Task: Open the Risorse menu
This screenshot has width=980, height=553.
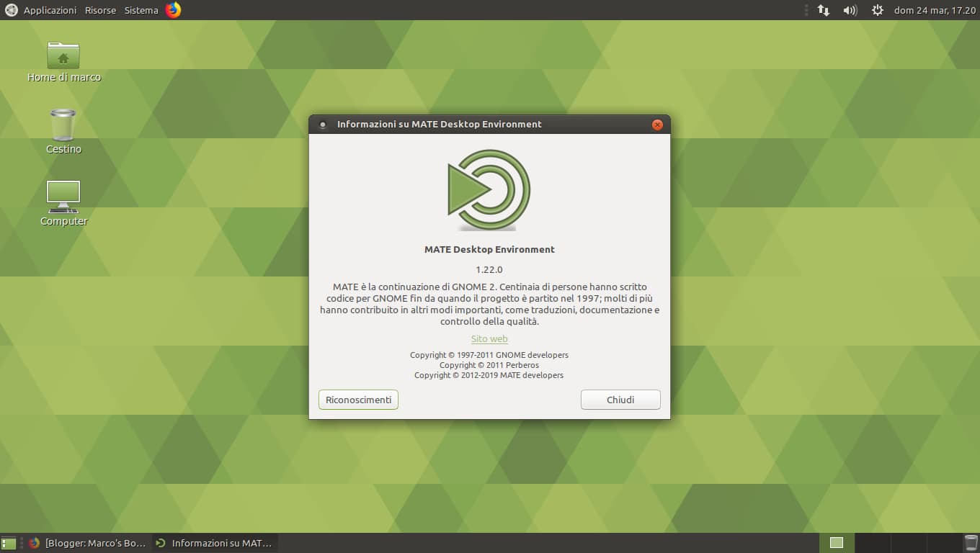Action: [100, 10]
